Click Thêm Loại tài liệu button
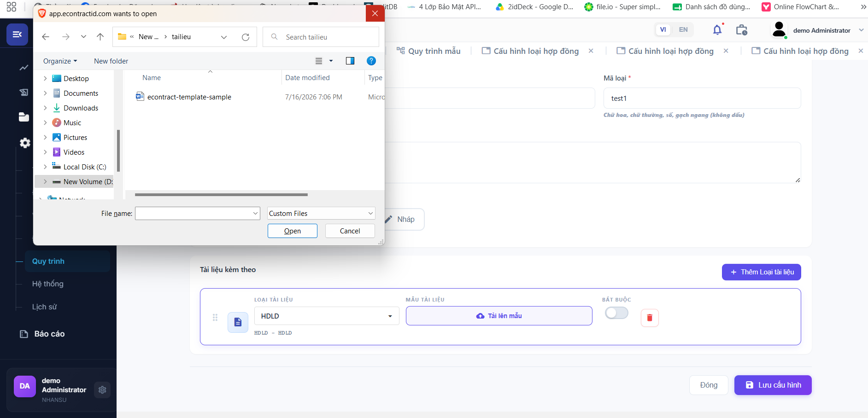Image resolution: width=868 pixels, height=418 pixels. (x=762, y=272)
